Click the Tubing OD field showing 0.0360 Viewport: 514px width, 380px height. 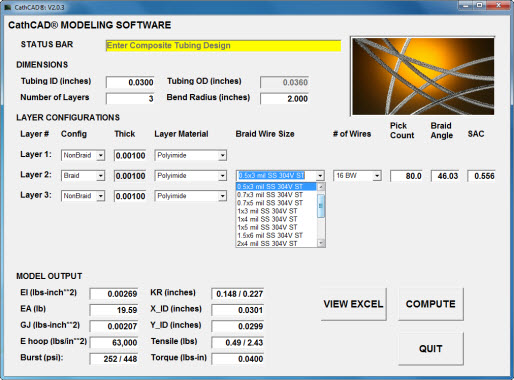tap(284, 82)
